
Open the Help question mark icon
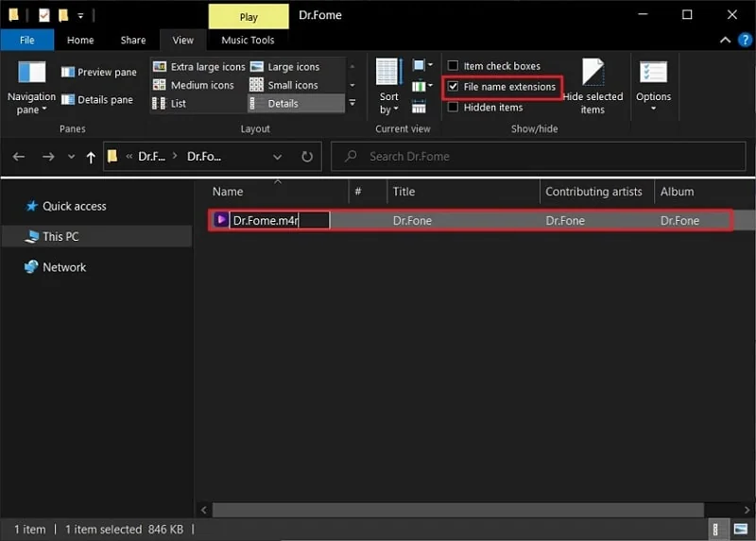[x=745, y=40]
